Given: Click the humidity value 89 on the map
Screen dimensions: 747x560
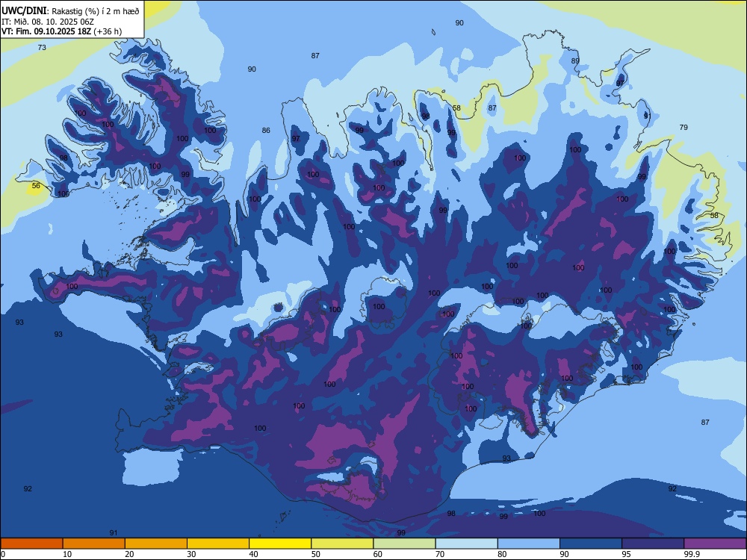Looking at the screenshot, I should tap(575, 61).
